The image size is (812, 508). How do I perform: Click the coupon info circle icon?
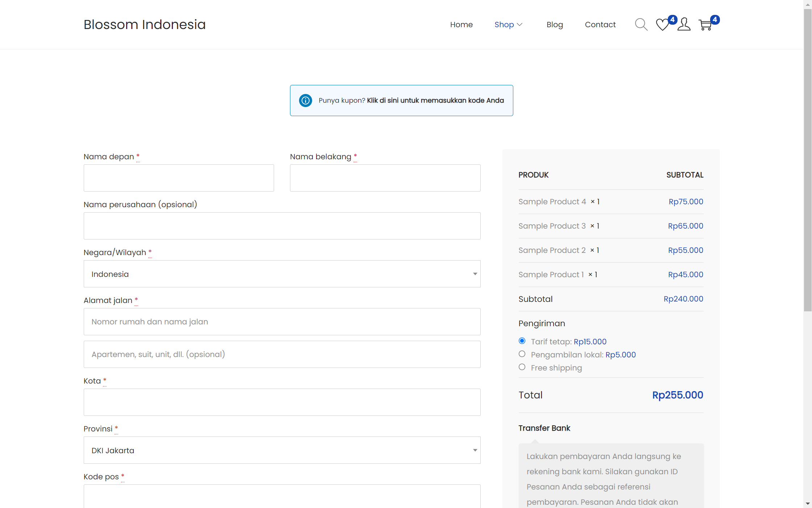[x=305, y=101]
